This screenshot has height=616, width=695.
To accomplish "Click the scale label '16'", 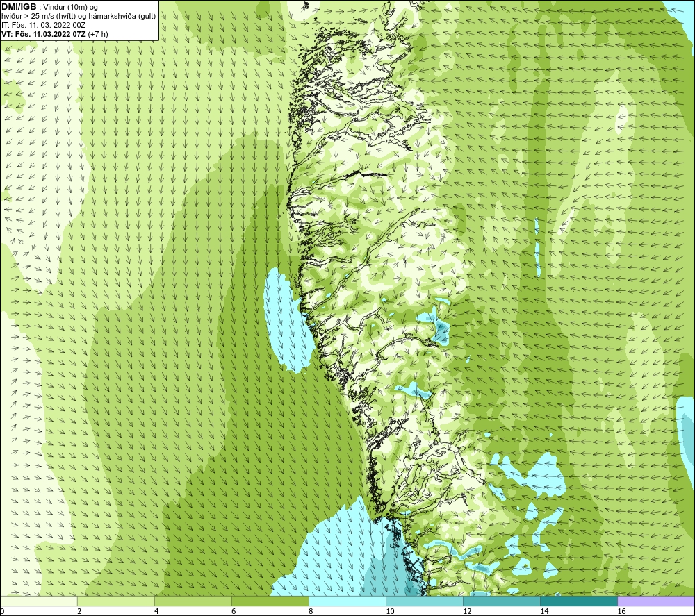I will (621, 612).
